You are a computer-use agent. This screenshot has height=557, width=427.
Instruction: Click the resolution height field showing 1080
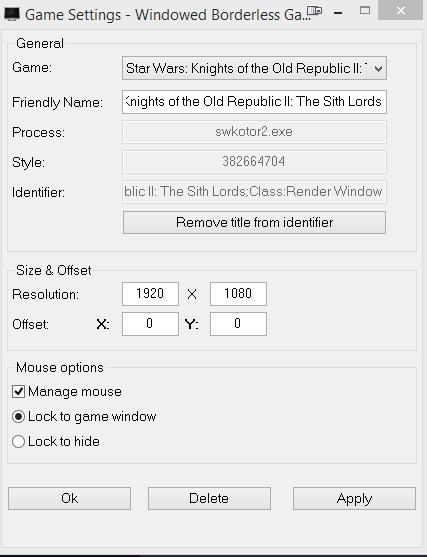pyautogui.click(x=238, y=294)
